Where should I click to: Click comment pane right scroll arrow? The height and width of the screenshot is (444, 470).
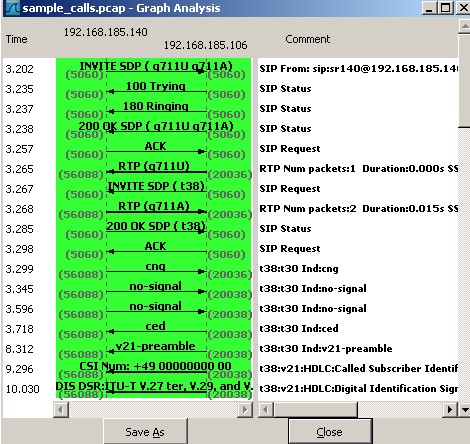tap(450, 409)
